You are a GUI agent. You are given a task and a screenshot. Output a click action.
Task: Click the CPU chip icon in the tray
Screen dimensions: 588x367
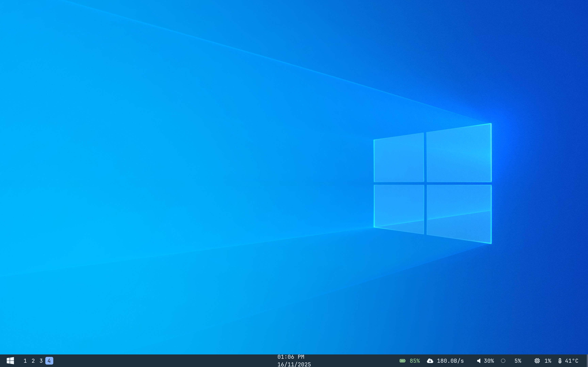click(x=537, y=361)
